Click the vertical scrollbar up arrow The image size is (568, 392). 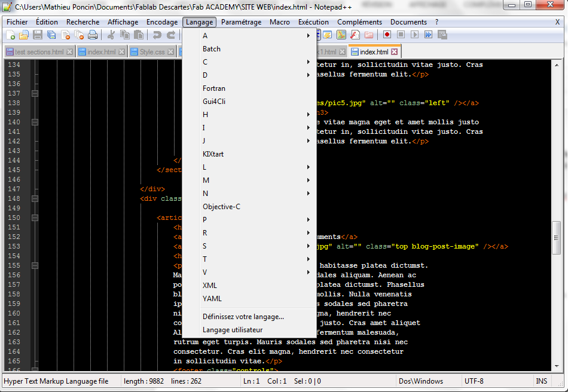pos(557,65)
